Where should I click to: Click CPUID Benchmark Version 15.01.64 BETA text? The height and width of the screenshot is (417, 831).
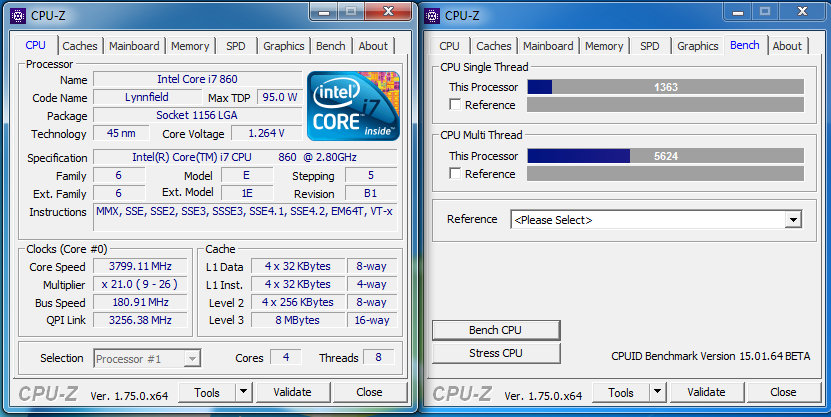pyautogui.click(x=711, y=356)
